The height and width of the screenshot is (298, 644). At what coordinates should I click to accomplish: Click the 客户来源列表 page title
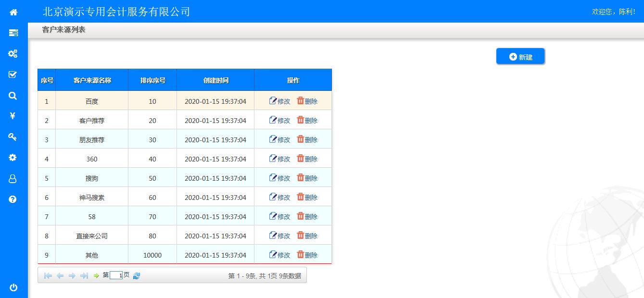point(64,30)
